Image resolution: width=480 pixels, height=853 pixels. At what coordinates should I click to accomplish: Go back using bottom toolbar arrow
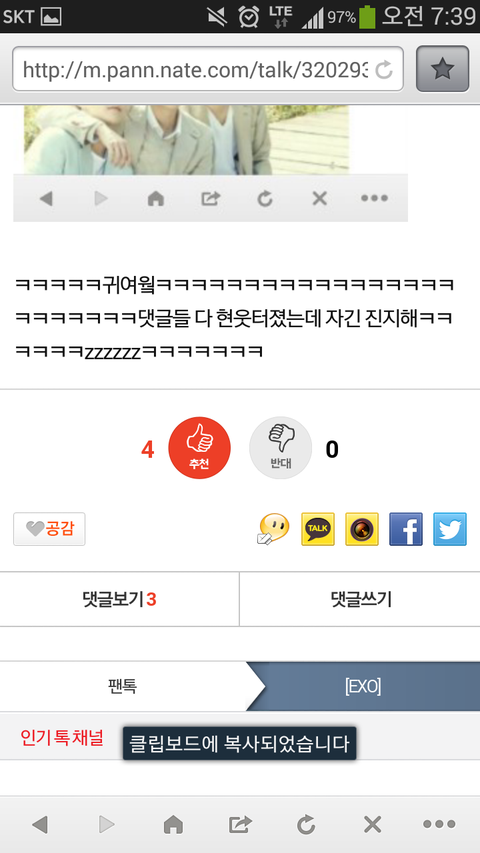(x=40, y=825)
